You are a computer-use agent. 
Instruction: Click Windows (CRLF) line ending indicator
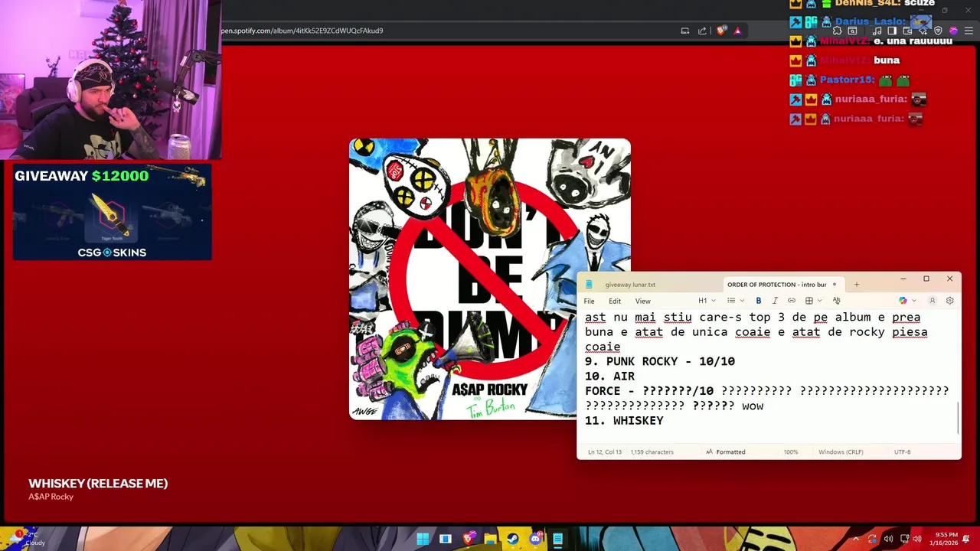tap(841, 452)
